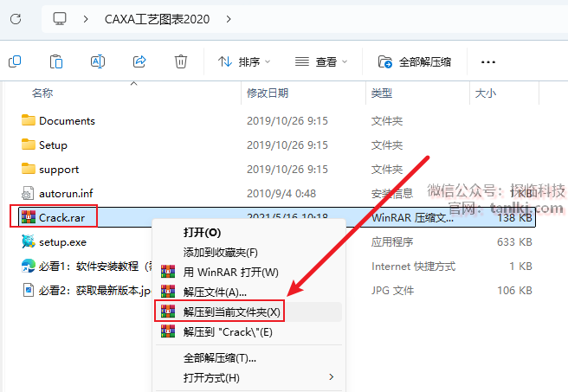This screenshot has height=392, width=568.
Task: Expand chevron after CAXA工艺图表2020
Action: (x=229, y=19)
